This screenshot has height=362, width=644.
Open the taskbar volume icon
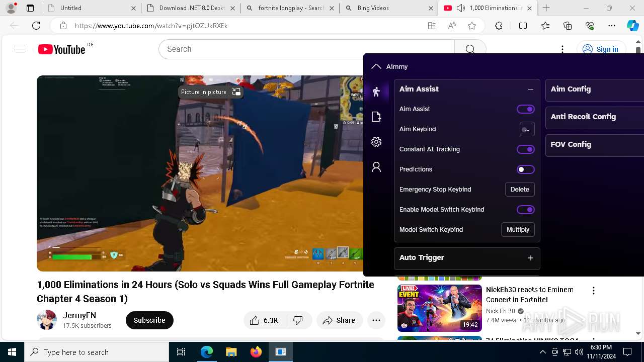click(x=579, y=352)
